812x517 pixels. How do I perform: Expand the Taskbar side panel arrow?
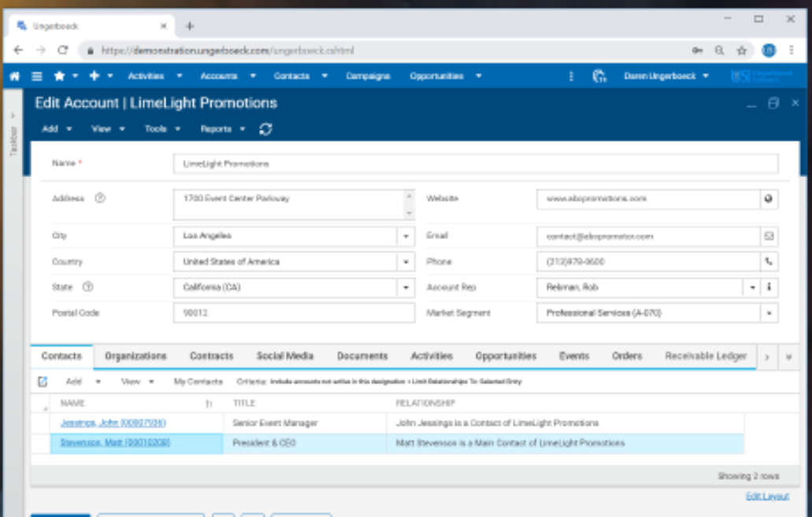click(x=13, y=115)
